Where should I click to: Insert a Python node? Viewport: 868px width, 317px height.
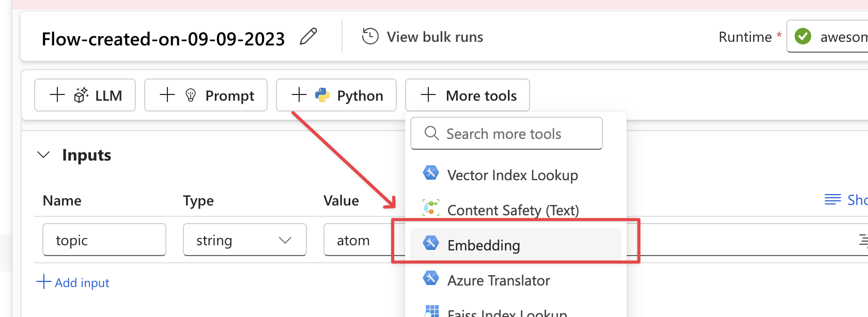click(x=336, y=95)
